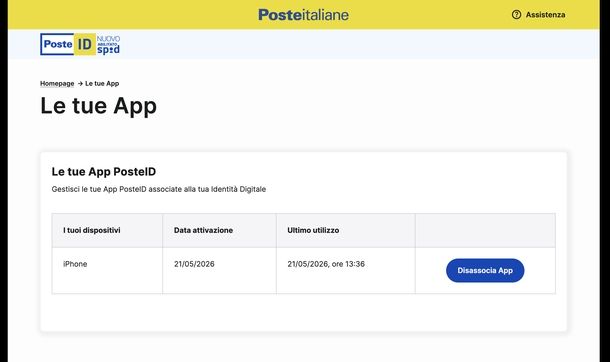
Task: Click the Gestisci le tue App description text
Action: [159, 189]
